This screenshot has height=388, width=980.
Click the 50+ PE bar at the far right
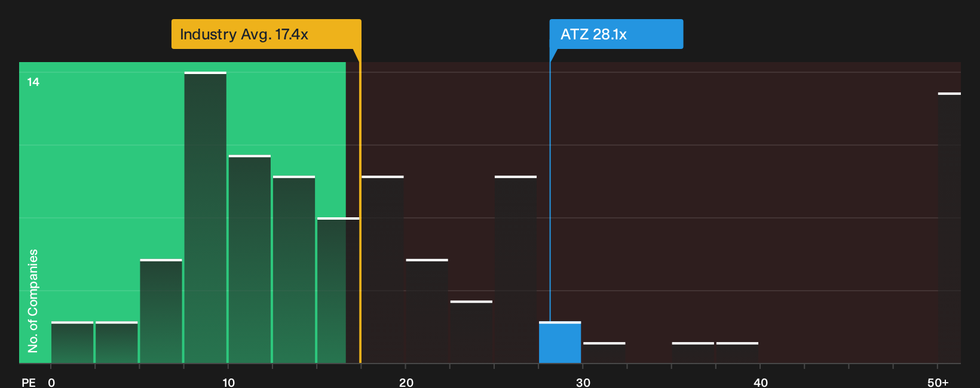pyautogui.click(x=949, y=228)
